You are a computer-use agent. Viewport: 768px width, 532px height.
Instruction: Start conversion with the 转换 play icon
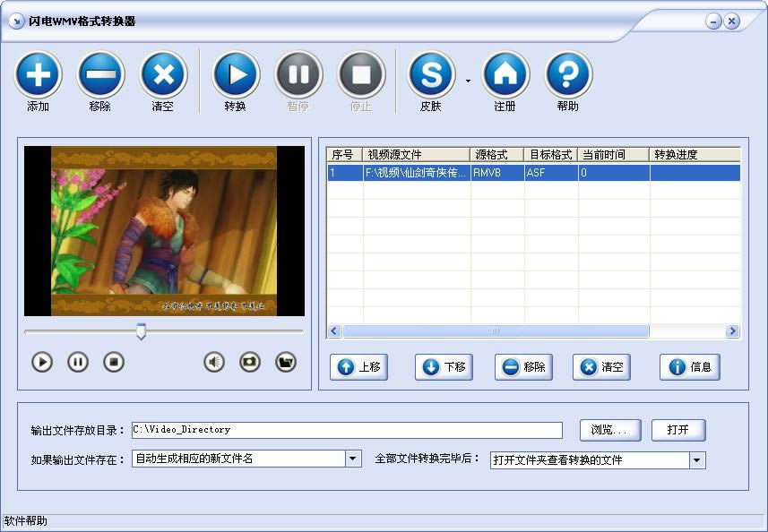(236, 75)
